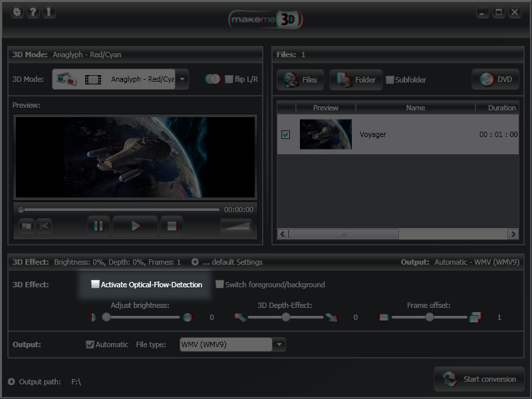Click the "... default Settings" text

pyautogui.click(x=233, y=262)
